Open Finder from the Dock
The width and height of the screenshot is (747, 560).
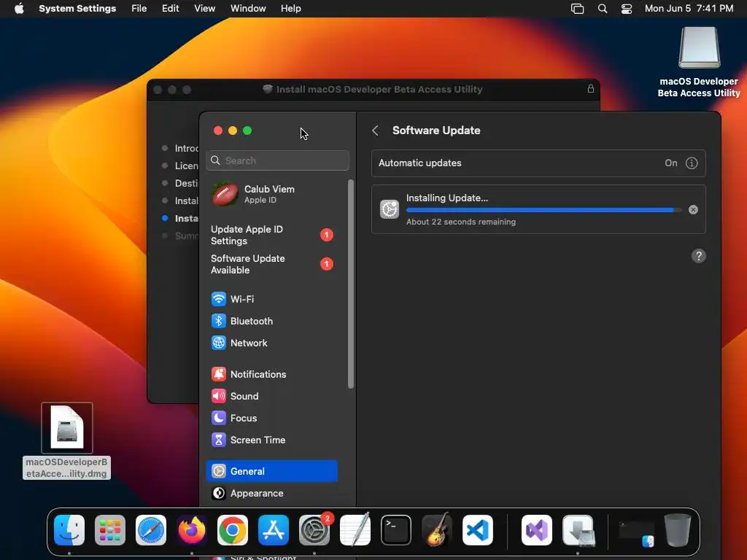(x=69, y=530)
